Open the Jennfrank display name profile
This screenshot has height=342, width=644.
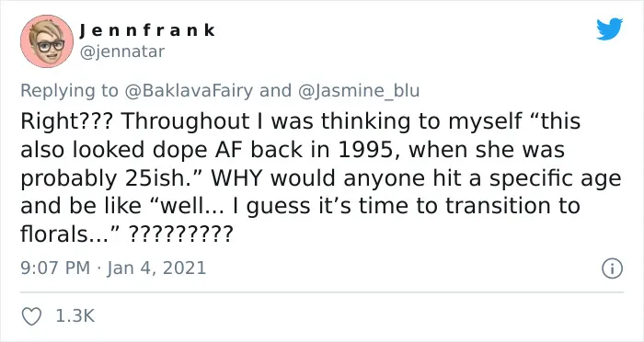[x=147, y=30]
